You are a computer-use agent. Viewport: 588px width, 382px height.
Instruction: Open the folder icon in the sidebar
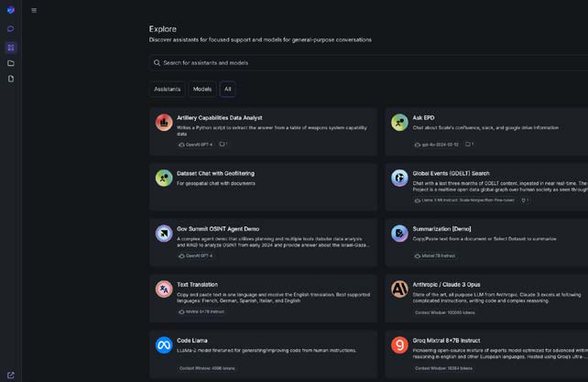point(11,63)
